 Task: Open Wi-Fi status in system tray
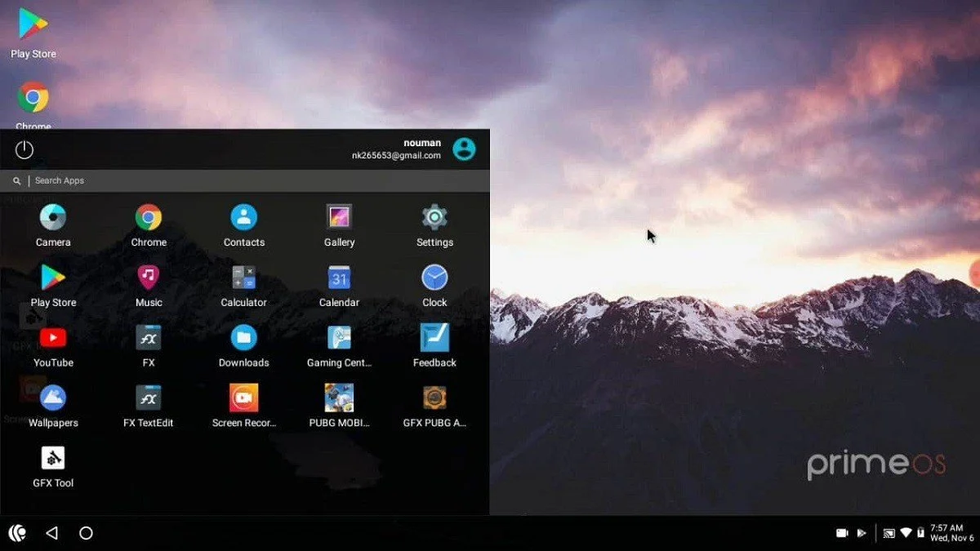point(906,533)
